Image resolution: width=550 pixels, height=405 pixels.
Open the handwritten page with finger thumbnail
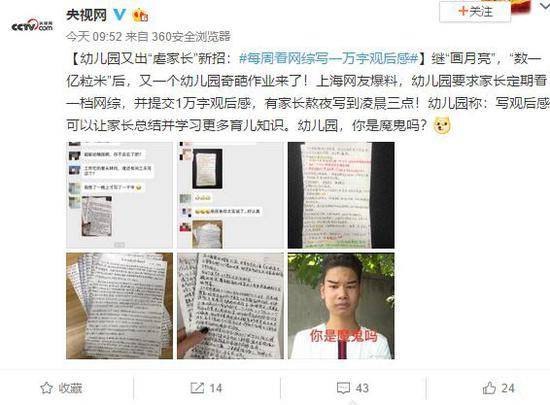tap(230, 306)
